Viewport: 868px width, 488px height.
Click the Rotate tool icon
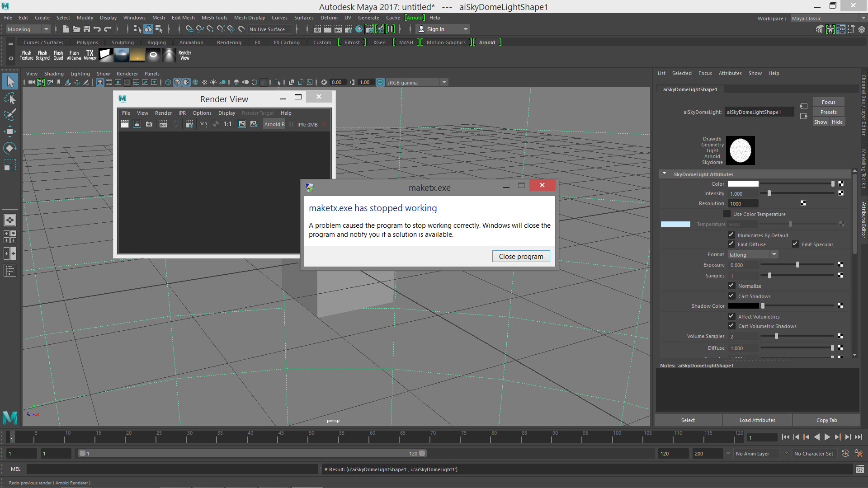click(10, 148)
